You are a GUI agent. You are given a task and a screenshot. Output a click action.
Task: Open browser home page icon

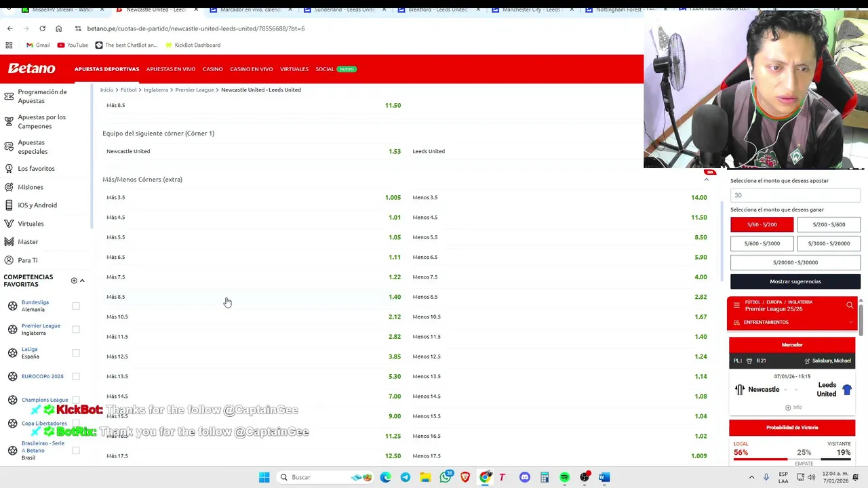coord(58,28)
